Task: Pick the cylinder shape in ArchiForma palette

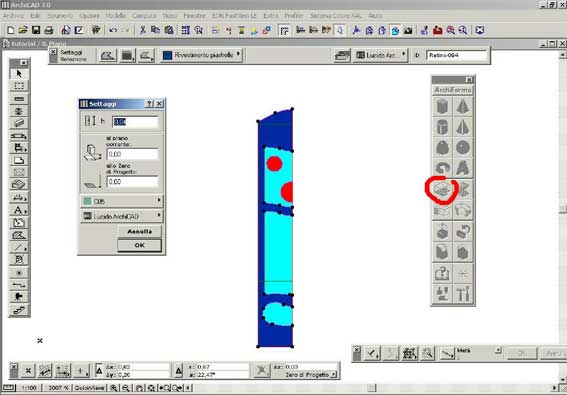Action: click(x=442, y=127)
